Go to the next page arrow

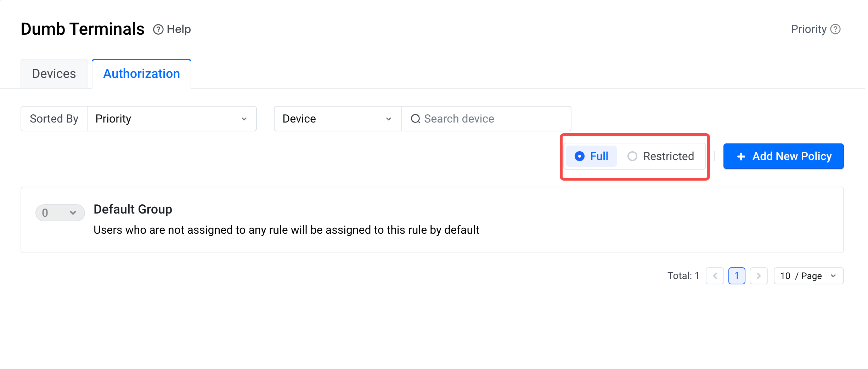tap(759, 276)
